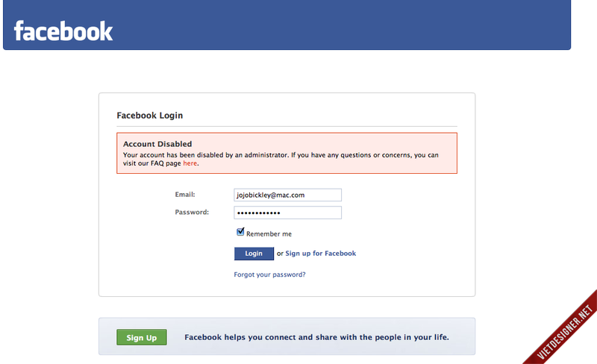Image resolution: width=597 pixels, height=364 pixels.
Task: Click the 'Facebook helps you connect' tagline
Action: click(x=316, y=337)
